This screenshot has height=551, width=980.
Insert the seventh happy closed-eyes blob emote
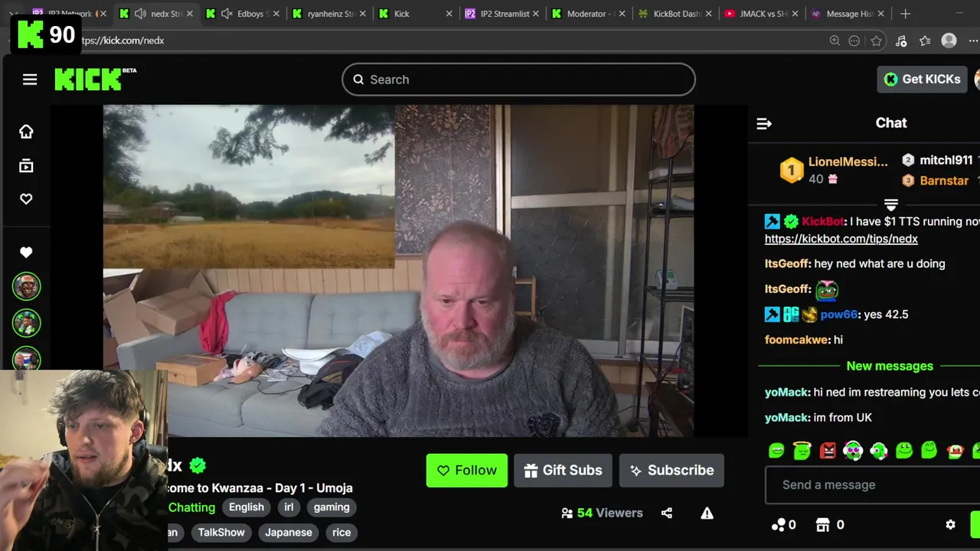point(929,450)
